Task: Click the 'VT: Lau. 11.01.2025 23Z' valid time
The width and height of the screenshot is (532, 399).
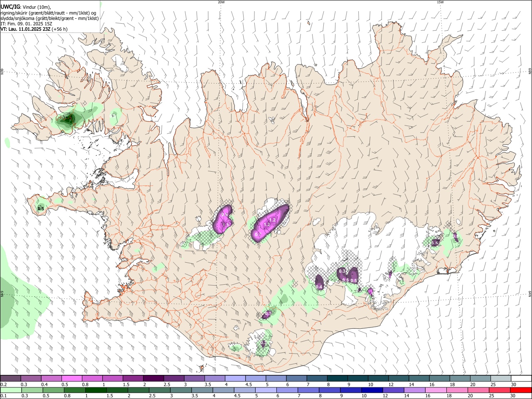Action: [25, 29]
